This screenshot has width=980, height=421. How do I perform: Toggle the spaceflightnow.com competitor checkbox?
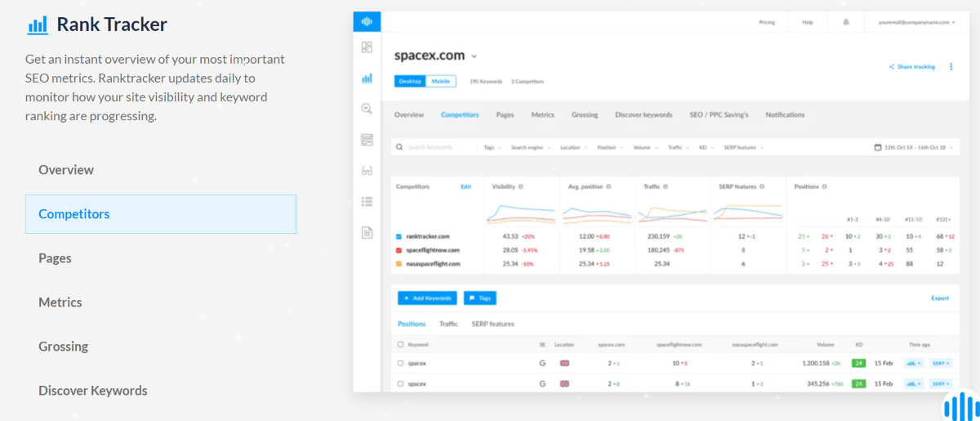point(399,250)
